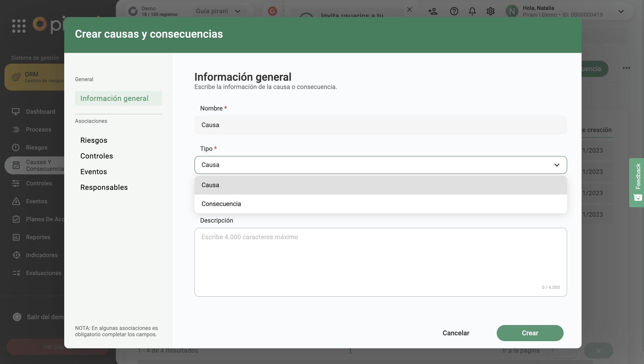
Task: Click the notifications bell icon
Action: click(x=472, y=11)
